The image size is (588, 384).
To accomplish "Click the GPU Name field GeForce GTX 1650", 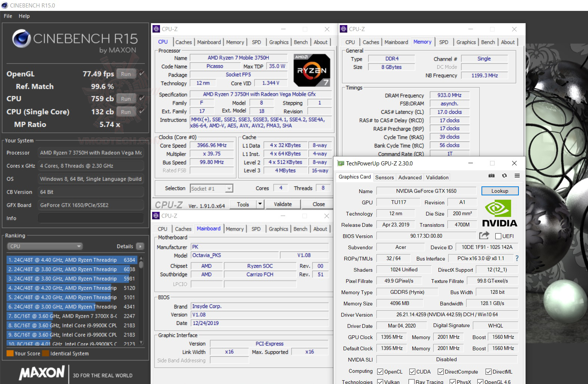I will [x=426, y=191].
